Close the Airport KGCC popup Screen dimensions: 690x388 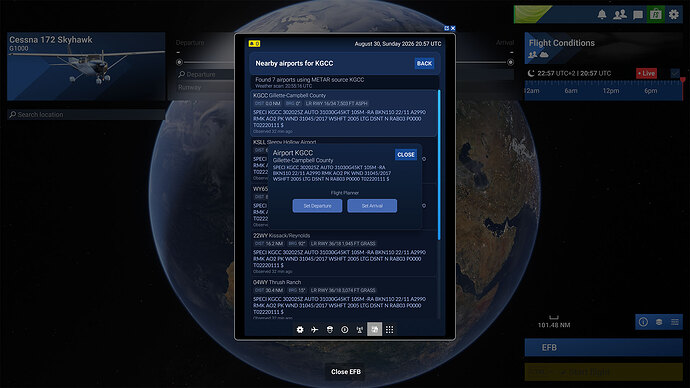click(406, 154)
